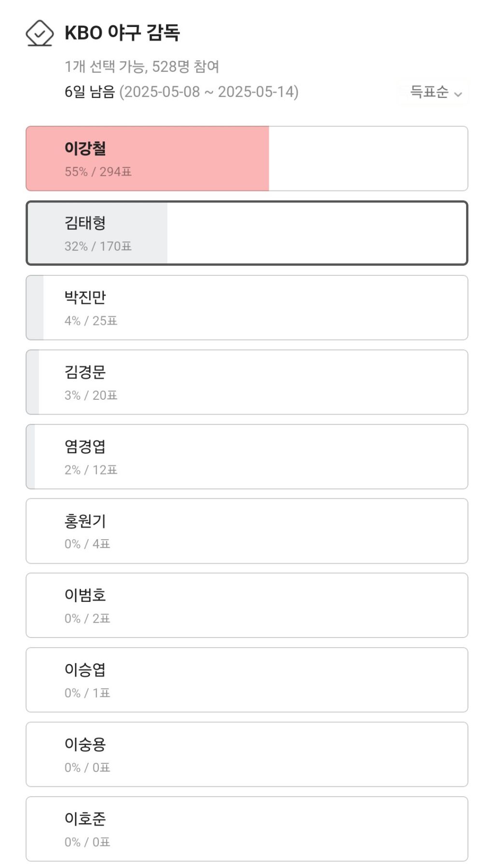
Task: Vote for 이범호
Action: click(247, 605)
